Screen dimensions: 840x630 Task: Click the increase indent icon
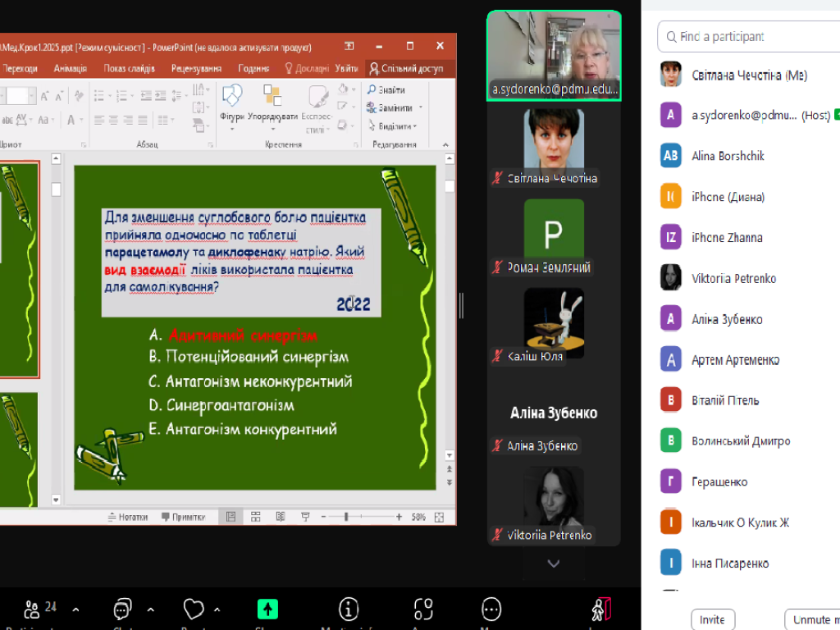pos(160,96)
